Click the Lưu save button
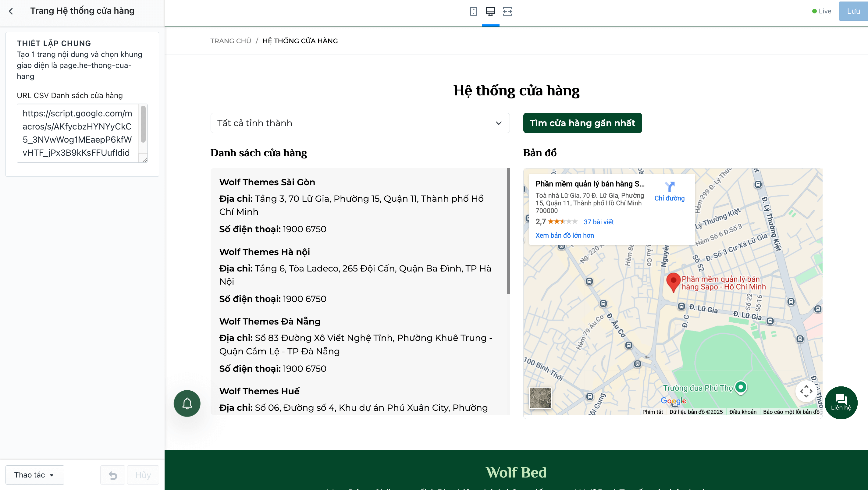 click(x=853, y=12)
